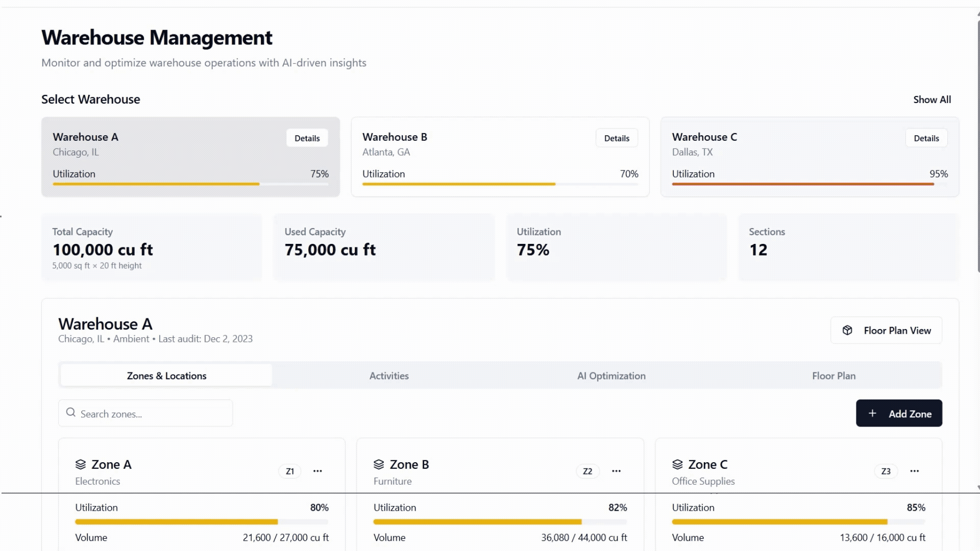Image resolution: width=980 pixels, height=551 pixels.
Task: Click the plus icon on Add Zone
Action: point(872,413)
